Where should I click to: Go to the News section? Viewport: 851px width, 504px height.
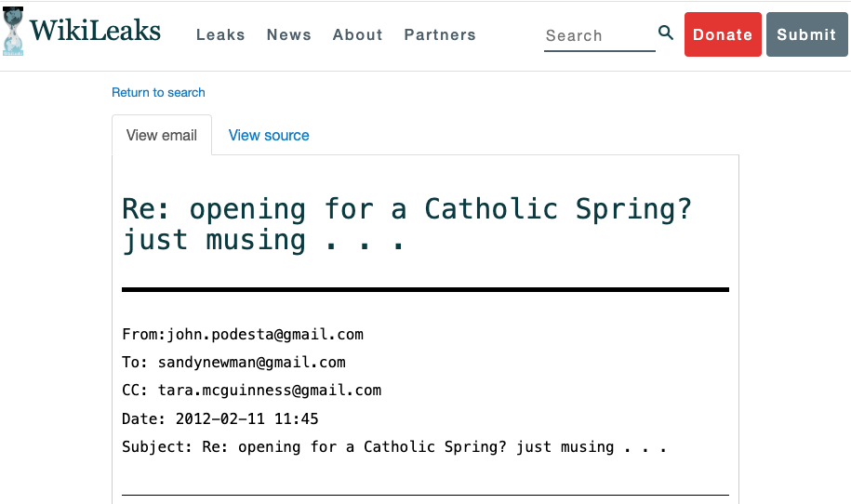pos(289,35)
